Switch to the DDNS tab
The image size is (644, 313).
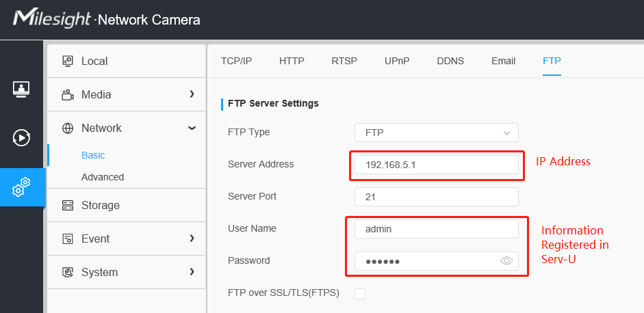coord(450,61)
